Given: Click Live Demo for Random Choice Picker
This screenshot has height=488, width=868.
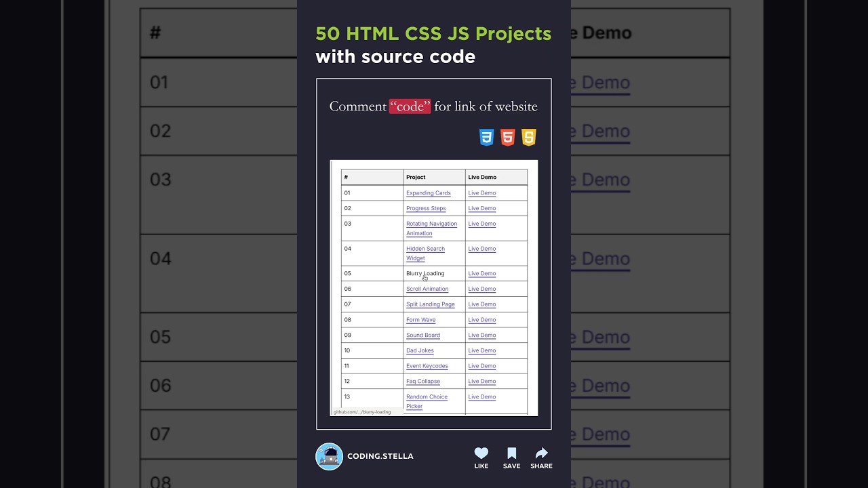Looking at the screenshot, I should pos(482,397).
